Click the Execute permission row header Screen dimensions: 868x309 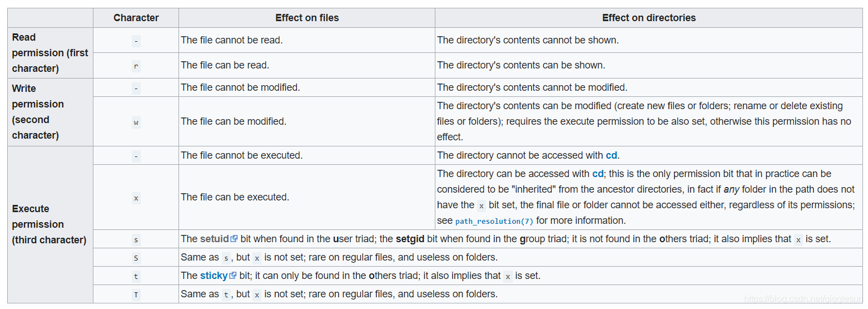[x=50, y=224]
